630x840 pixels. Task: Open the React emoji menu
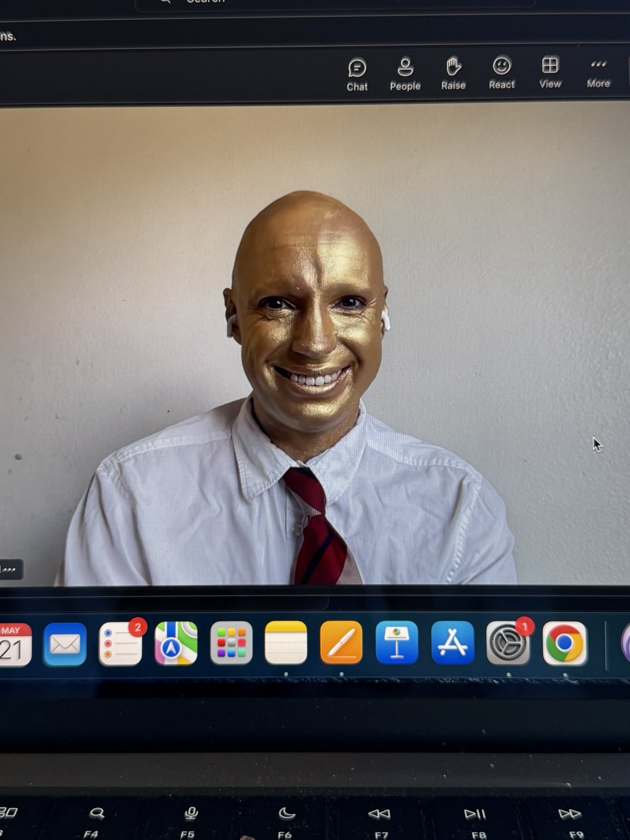[501, 73]
